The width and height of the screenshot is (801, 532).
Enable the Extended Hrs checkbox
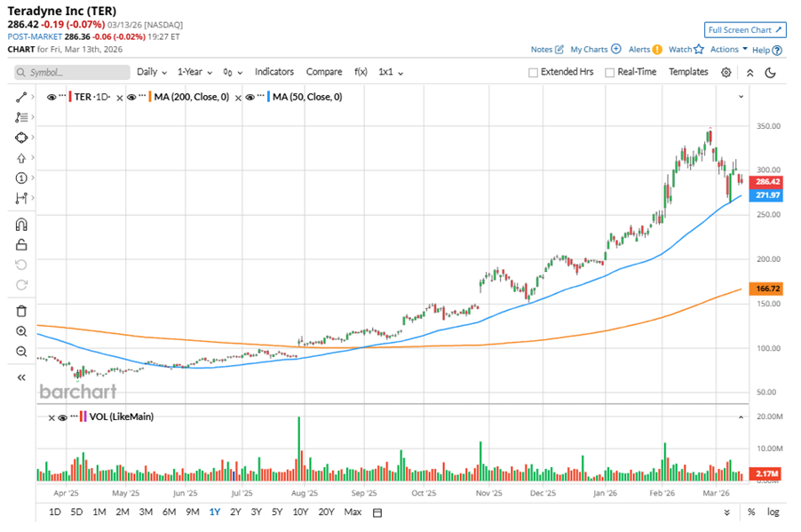533,73
